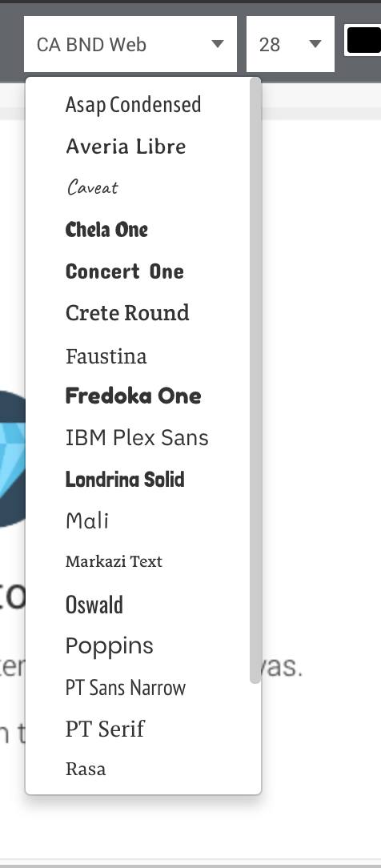Click the font list scrollbar
Image resolution: width=381 pixels, height=868 pixels.
click(255, 380)
